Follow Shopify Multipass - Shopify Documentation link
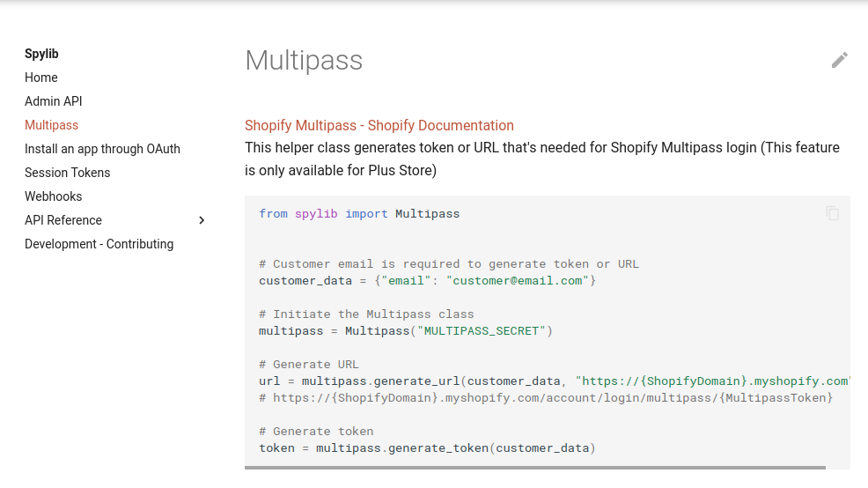The height and width of the screenshot is (488, 868). pos(379,125)
